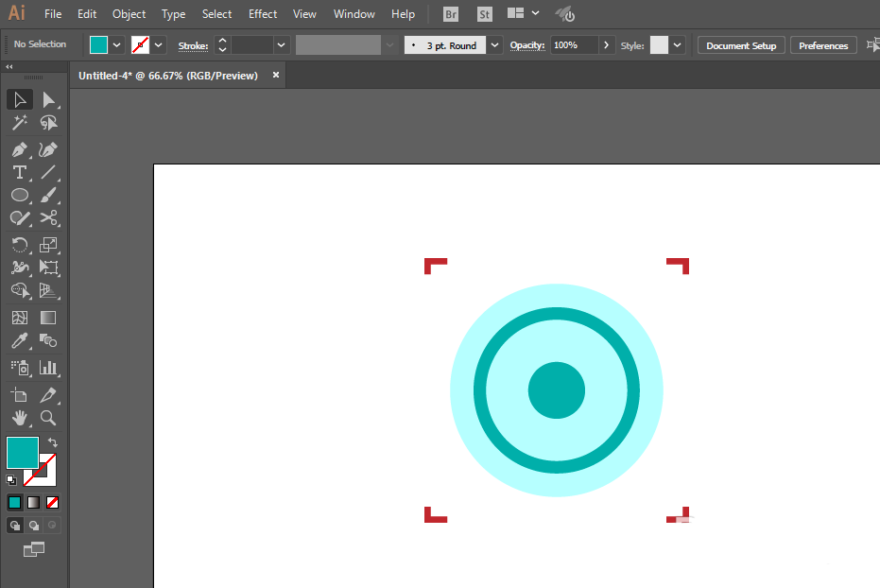The height and width of the screenshot is (588, 880).
Task: Activate the Type tool
Action: coord(19,172)
